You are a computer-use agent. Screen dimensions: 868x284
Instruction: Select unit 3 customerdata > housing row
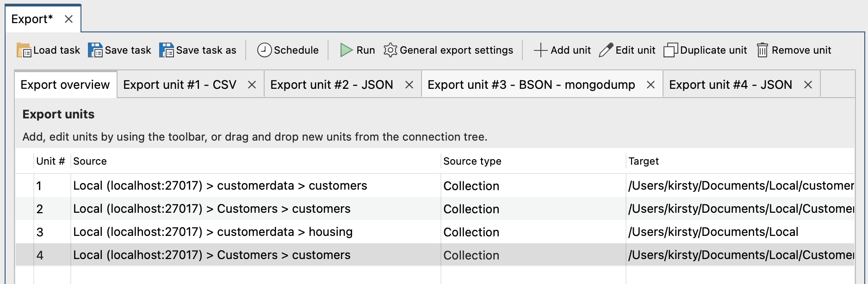[213, 232]
